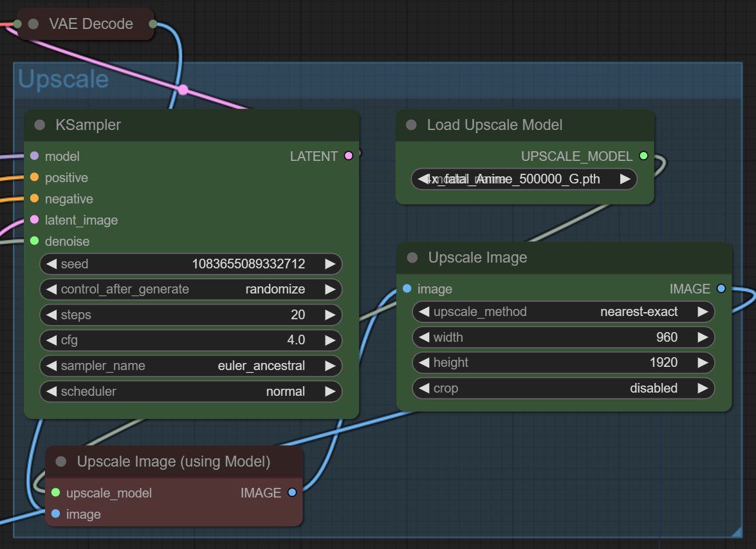Select previous sampler_name option
The width and height of the screenshot is (756, 549).
(x=51, y=366)
